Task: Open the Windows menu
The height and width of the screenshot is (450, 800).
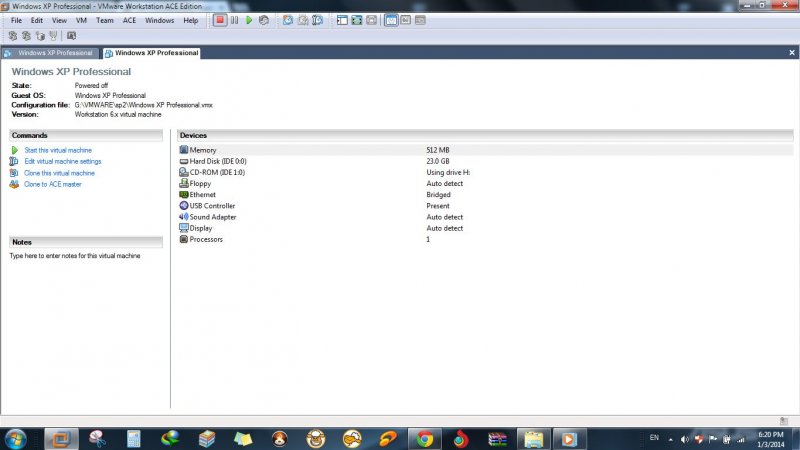Action: click(159, 20)
